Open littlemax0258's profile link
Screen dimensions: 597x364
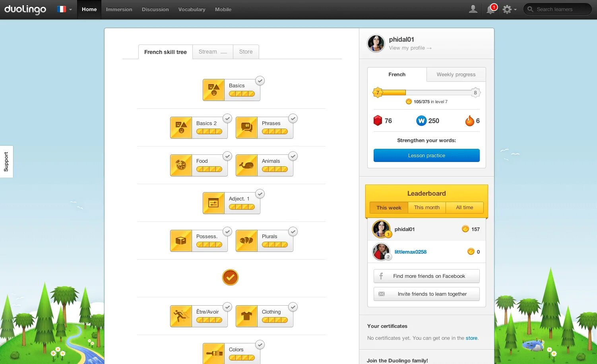[410, 252]
